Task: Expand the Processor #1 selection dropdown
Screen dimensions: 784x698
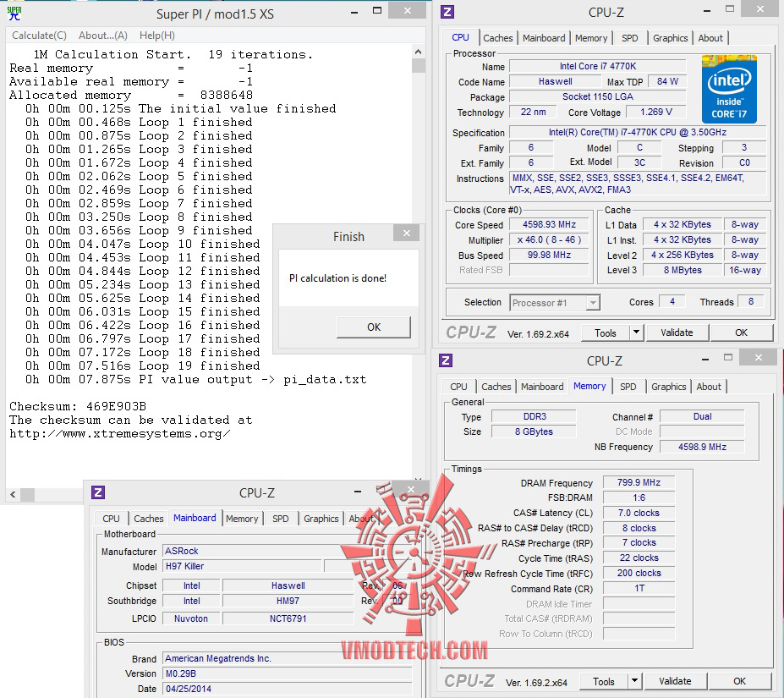Action: tap(593, 303)
